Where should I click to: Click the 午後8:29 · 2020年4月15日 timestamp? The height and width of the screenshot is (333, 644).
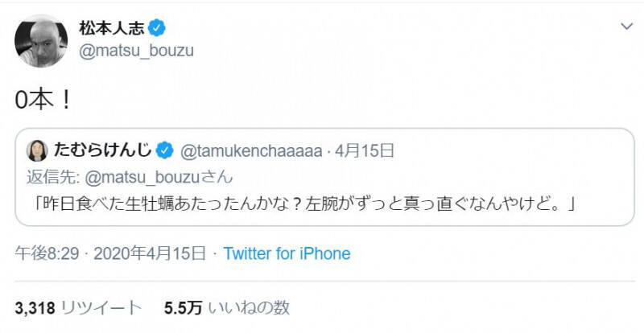click(x=111, y=253)
